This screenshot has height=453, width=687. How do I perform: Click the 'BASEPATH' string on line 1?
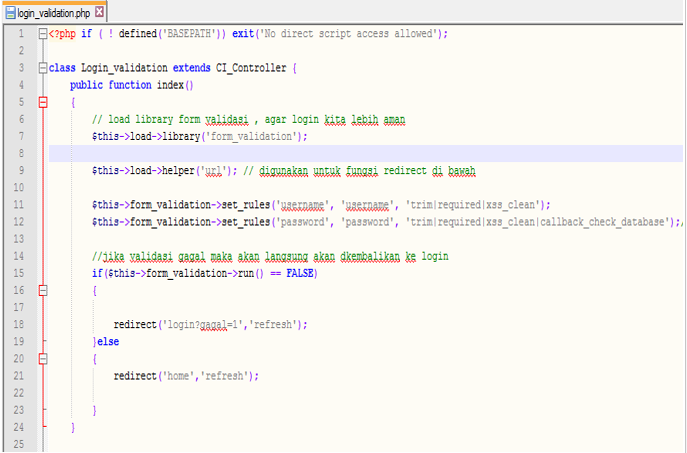pyautogui.click(x=189, y=34)
